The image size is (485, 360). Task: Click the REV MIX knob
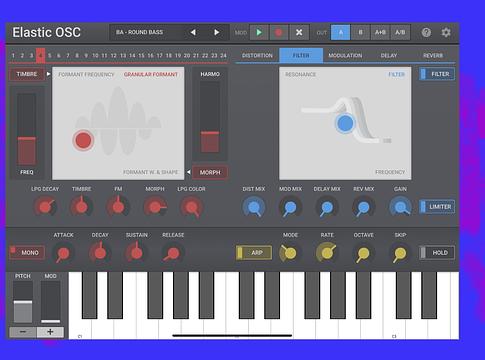[364, 207]
